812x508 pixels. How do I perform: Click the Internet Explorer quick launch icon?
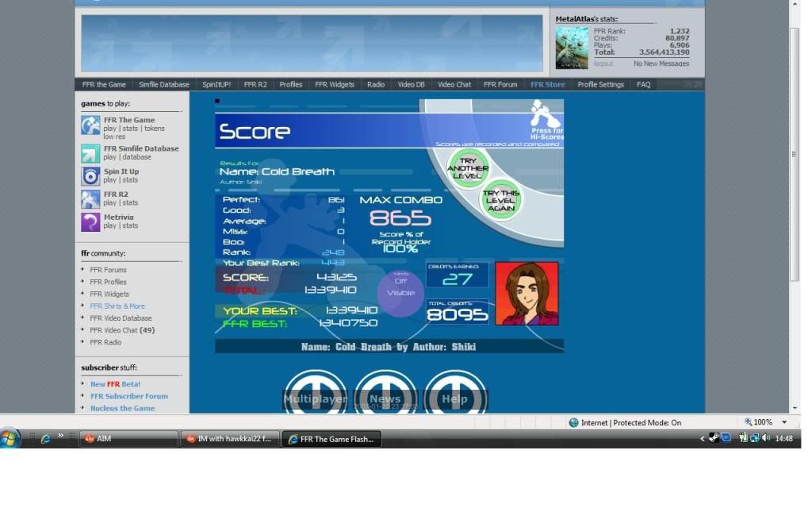coord(46,438)
